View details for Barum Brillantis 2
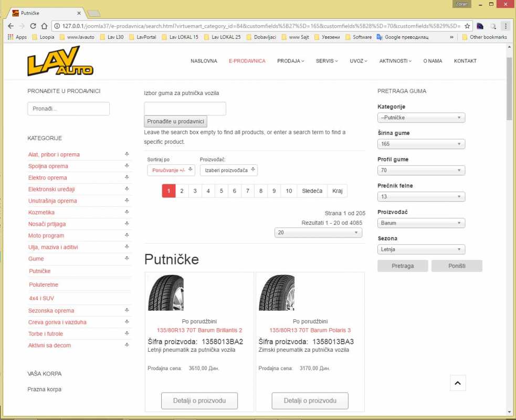Screen dimensions: 516x420 (x=199, y=401)
